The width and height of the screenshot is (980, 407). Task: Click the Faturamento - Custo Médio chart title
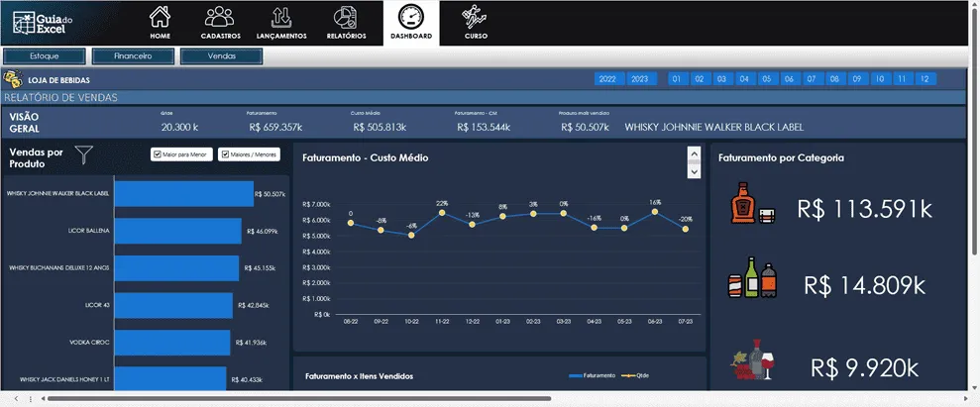[x=366, y=158]
